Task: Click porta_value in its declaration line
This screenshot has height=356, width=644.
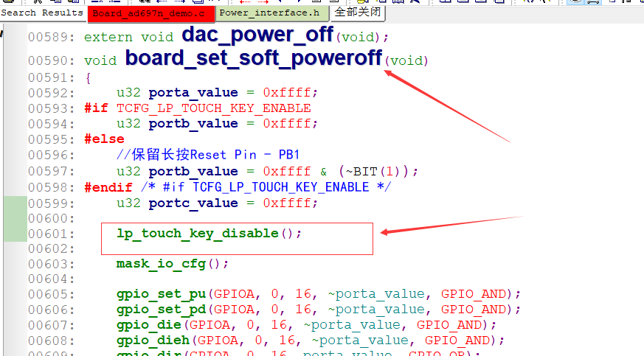Action: (x=193, y=93)
